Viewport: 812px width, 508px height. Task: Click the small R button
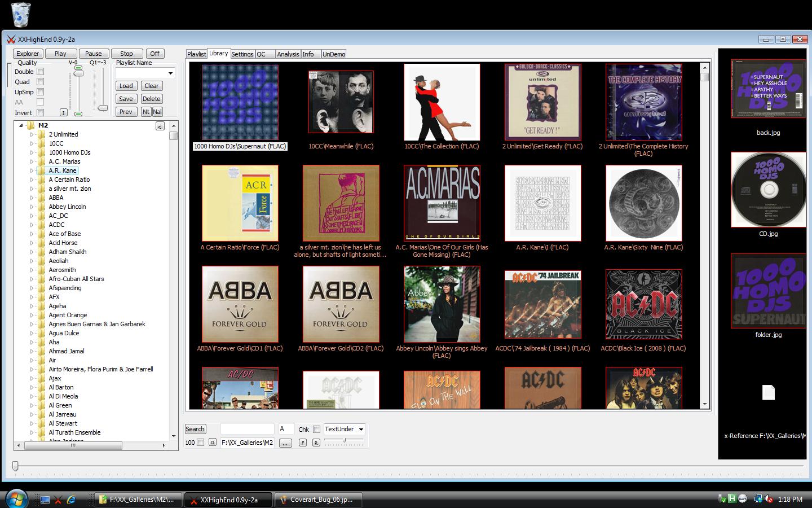point(316,443)
